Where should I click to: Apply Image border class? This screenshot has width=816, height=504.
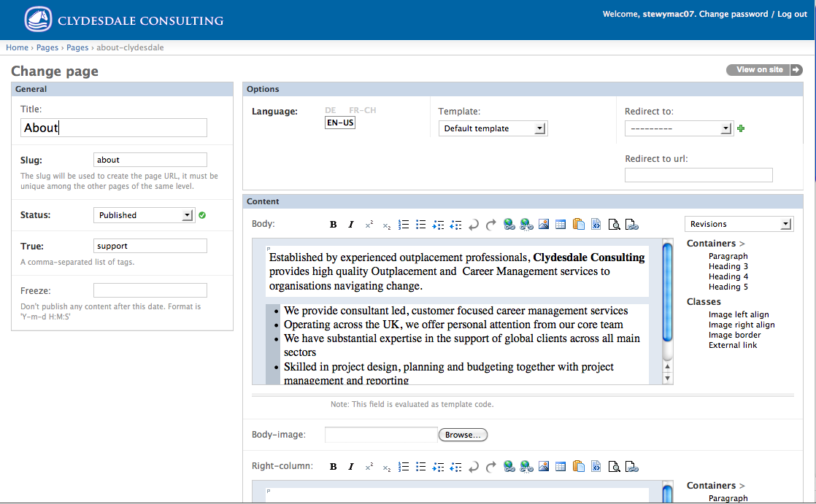(x=734, y=335)
